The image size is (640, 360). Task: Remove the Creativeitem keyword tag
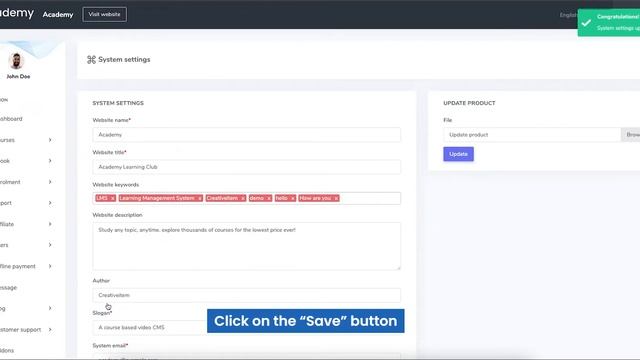(243, 198)
